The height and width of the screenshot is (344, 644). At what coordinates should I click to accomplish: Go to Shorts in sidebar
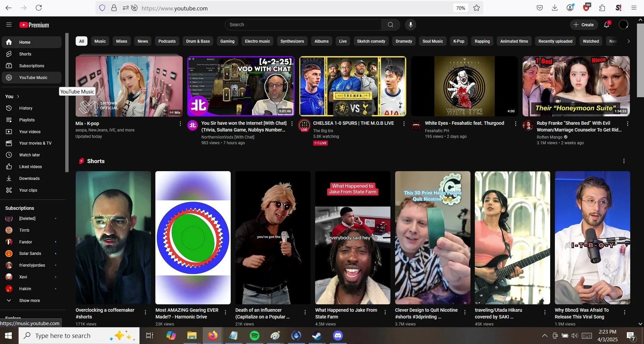coord(32,54)
